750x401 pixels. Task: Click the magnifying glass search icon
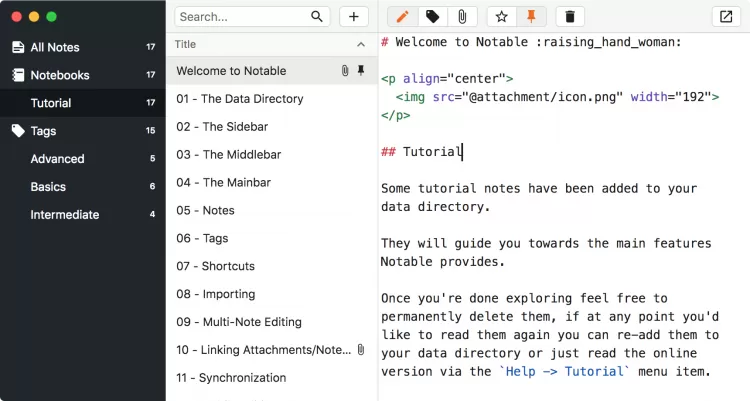click(x=317, y=17)
